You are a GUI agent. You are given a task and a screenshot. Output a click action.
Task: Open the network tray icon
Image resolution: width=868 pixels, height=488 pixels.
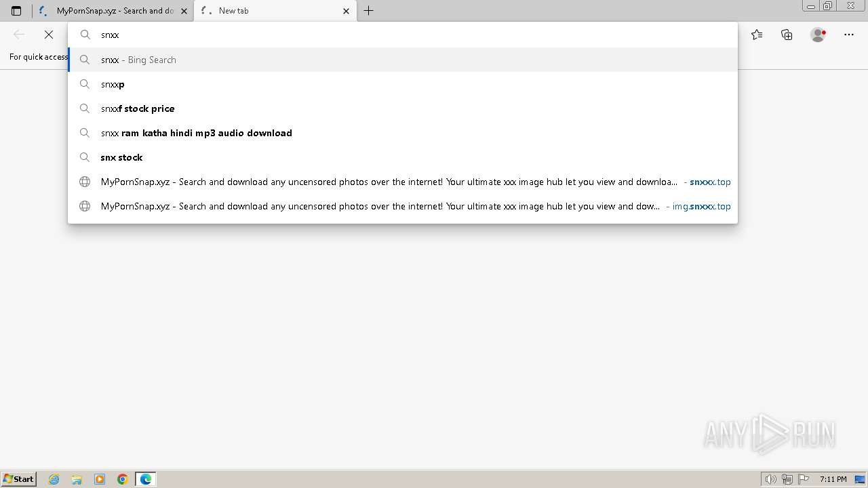pyautogui.click(x=787, y=479)
